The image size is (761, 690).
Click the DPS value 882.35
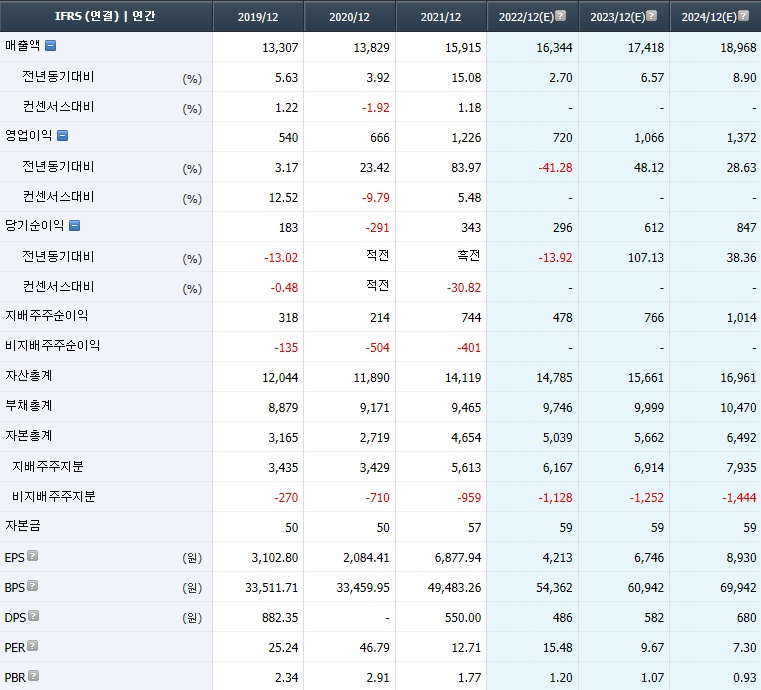point(280,618)
